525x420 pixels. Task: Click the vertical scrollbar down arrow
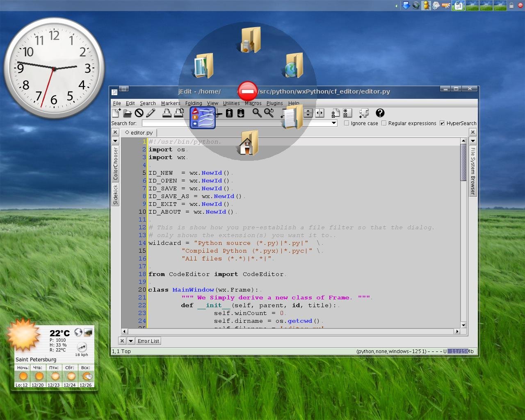[463, 325]
